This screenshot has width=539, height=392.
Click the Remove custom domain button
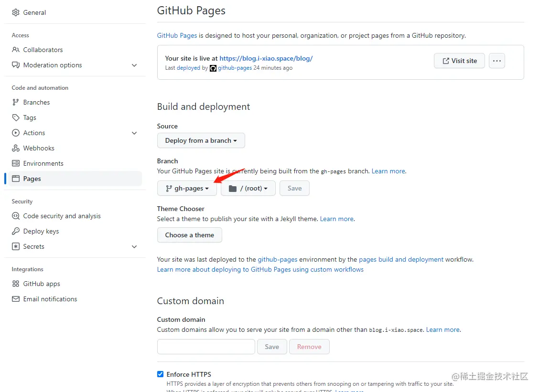[309, 347]
